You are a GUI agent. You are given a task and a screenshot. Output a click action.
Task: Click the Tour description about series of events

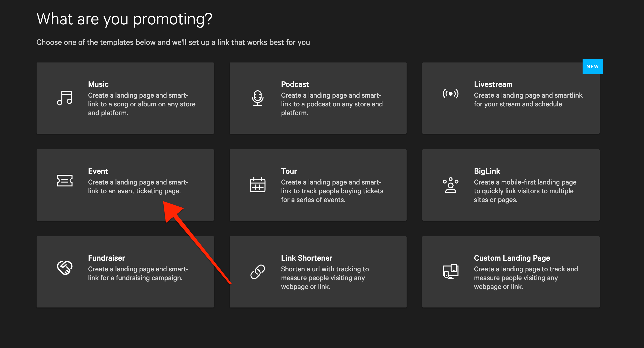332,191
